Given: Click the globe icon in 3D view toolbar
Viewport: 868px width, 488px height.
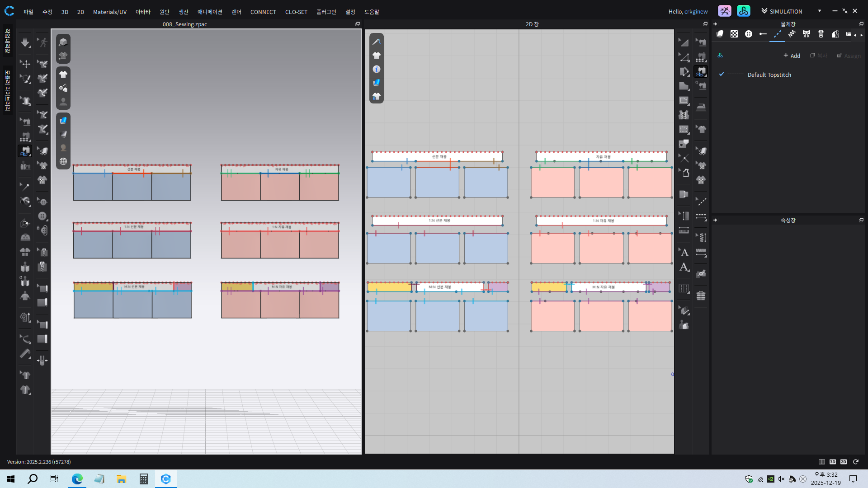Looking at the screenshot, I should (x=63, y=161).
